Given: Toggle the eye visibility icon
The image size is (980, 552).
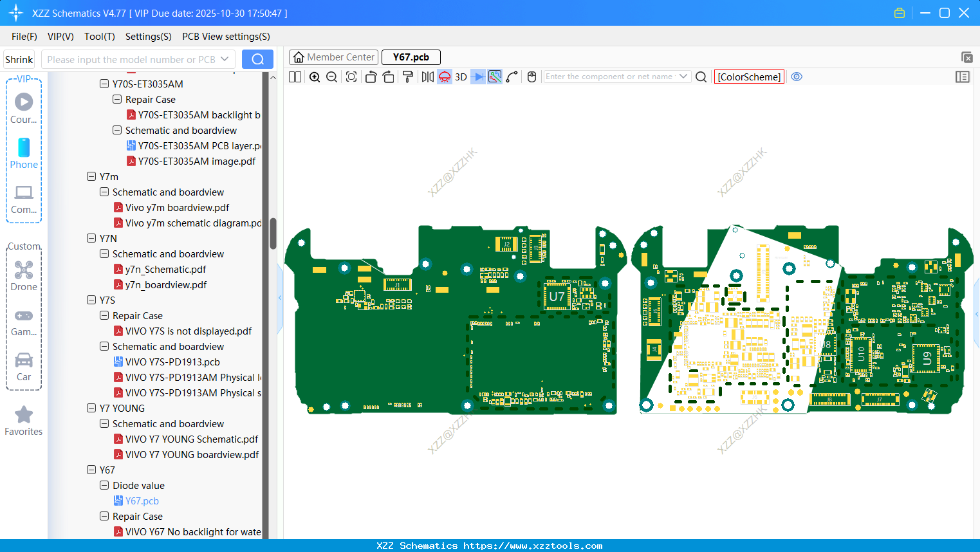Looking at the screenshot, I should click(797, 77).
